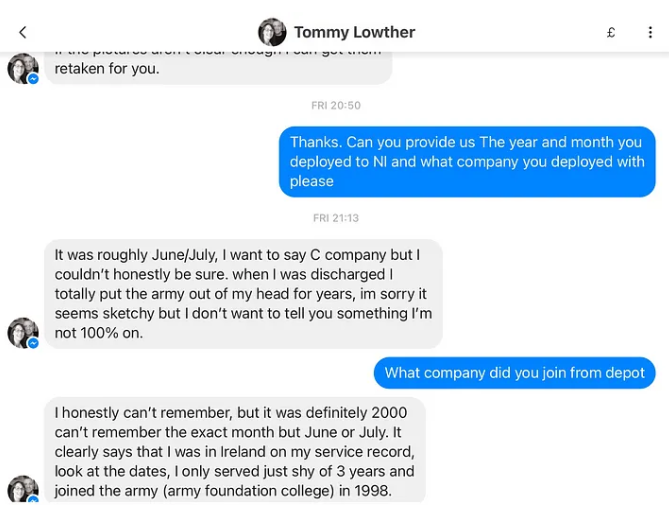Viewport: 669px width, 527px height.
Task: Click avatar beside the 'roughly June/July' message
Action: pos(22,332)
